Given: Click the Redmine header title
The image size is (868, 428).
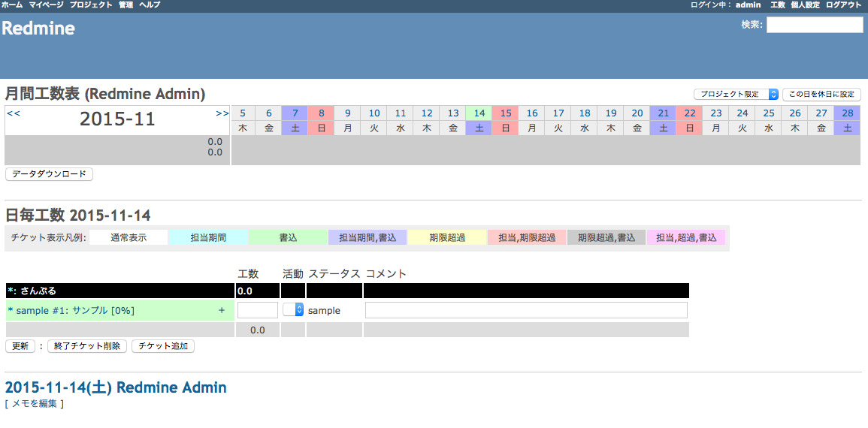Looking at the screenshot, I should coord(38,29).
